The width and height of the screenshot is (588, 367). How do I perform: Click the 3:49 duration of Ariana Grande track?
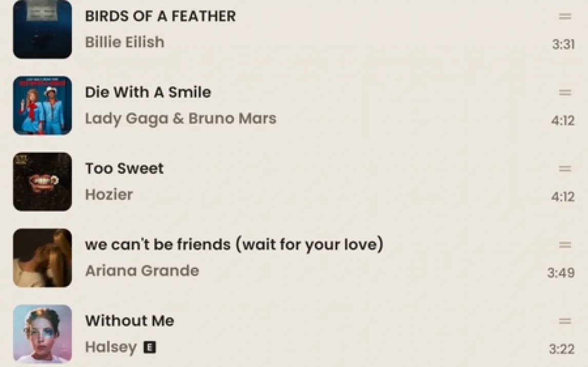click(561, 273)
